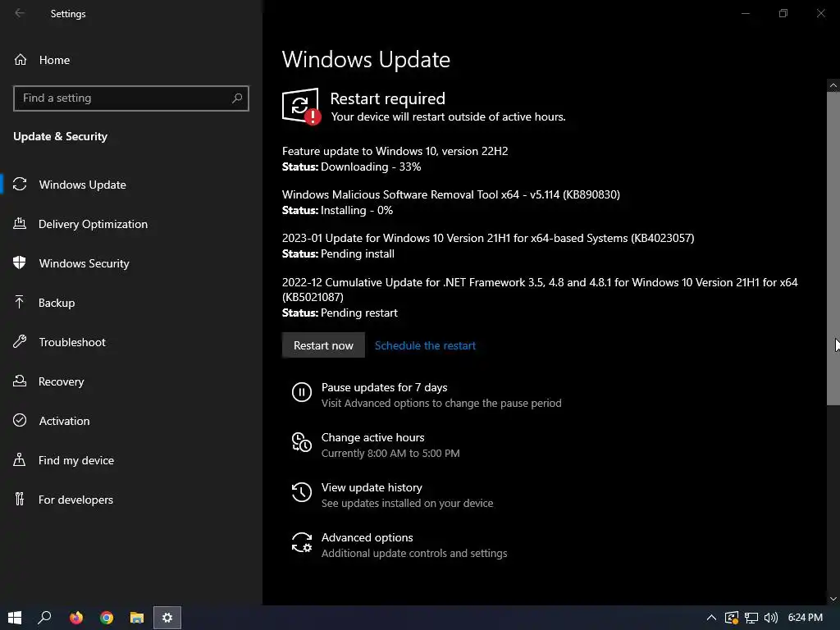Click the Advanced options gear-sync icon
The image size is (840, 630).
pos(302,542)
